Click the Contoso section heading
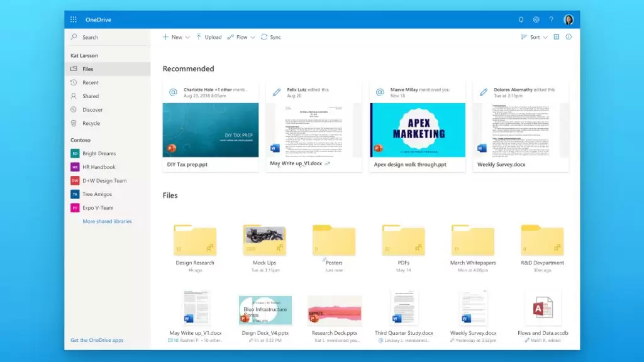 [x=80, y=140]
